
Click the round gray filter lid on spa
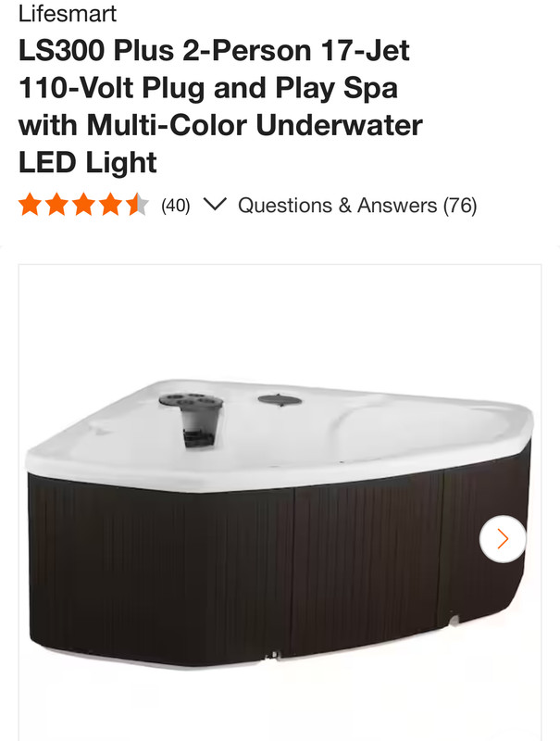click(280, 400)
